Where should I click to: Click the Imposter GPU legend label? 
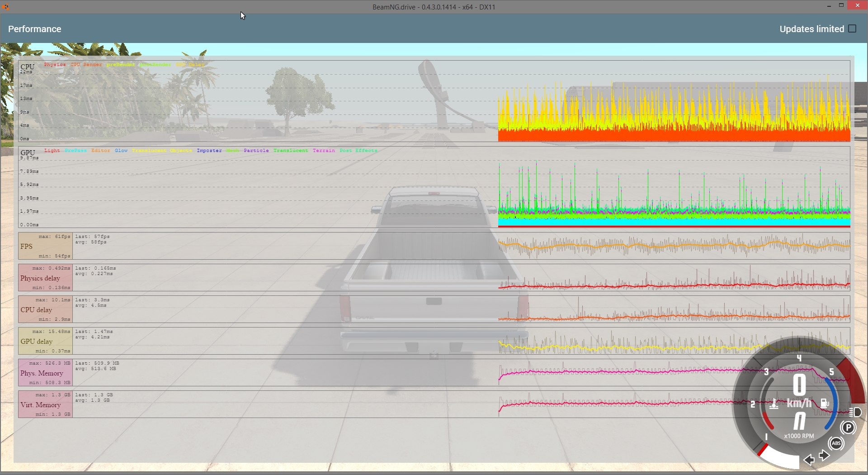coord(209,151)
